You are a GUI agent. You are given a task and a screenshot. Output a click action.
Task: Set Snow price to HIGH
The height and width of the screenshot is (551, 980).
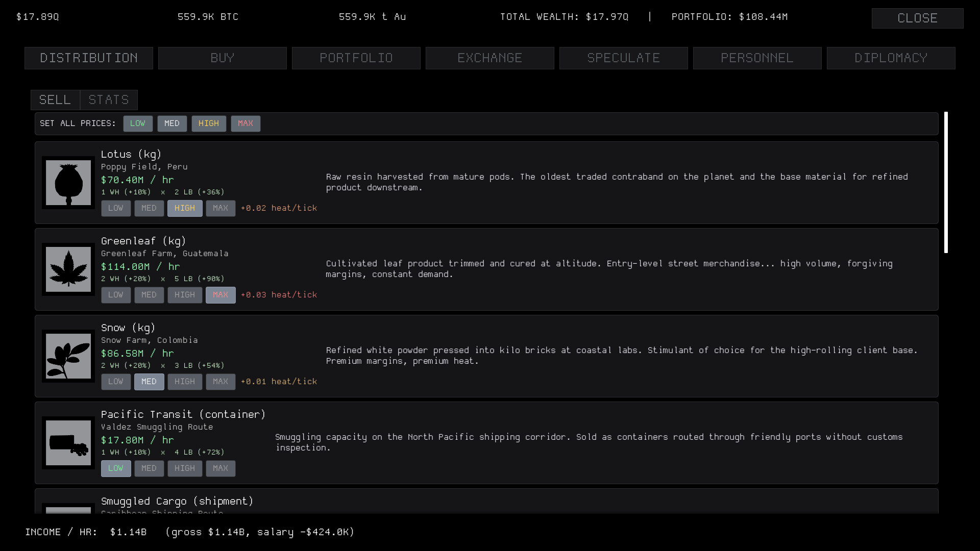[x=185, y=382]
